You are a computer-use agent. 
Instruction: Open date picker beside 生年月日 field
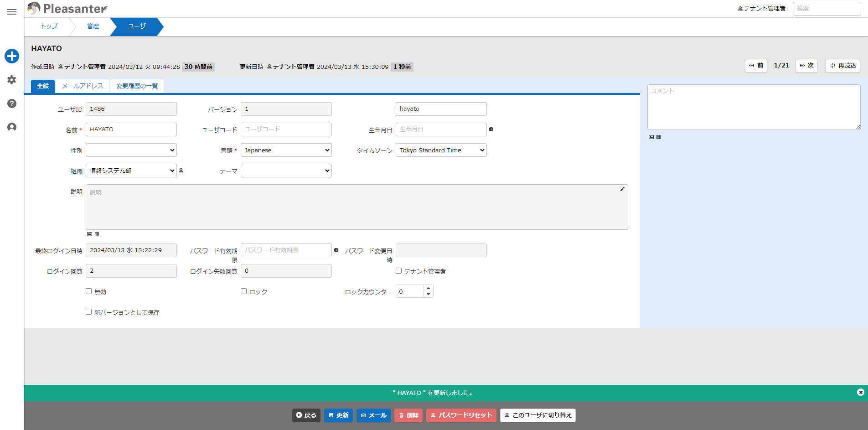pyautogui.click(x=491, y=130)
